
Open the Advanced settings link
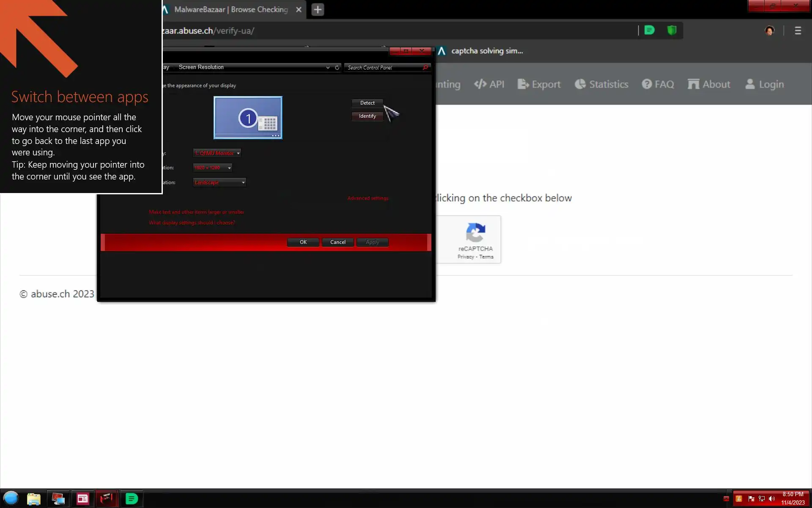pos(368,198)
